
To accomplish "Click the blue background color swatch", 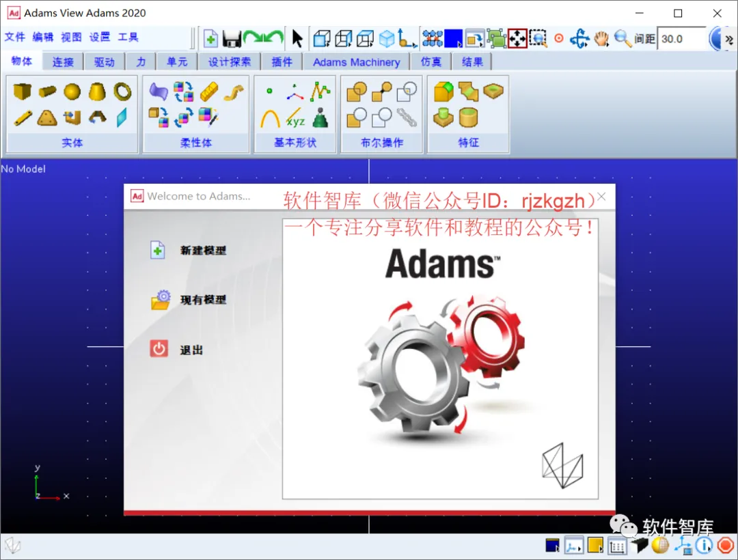I will [453, 38].
